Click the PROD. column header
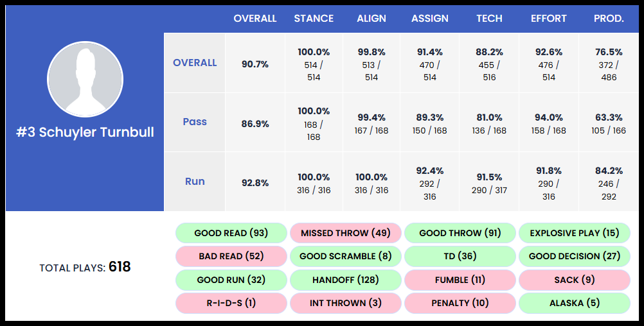Image resolution: width=644 pixels, height=326 pixels. 609,19
